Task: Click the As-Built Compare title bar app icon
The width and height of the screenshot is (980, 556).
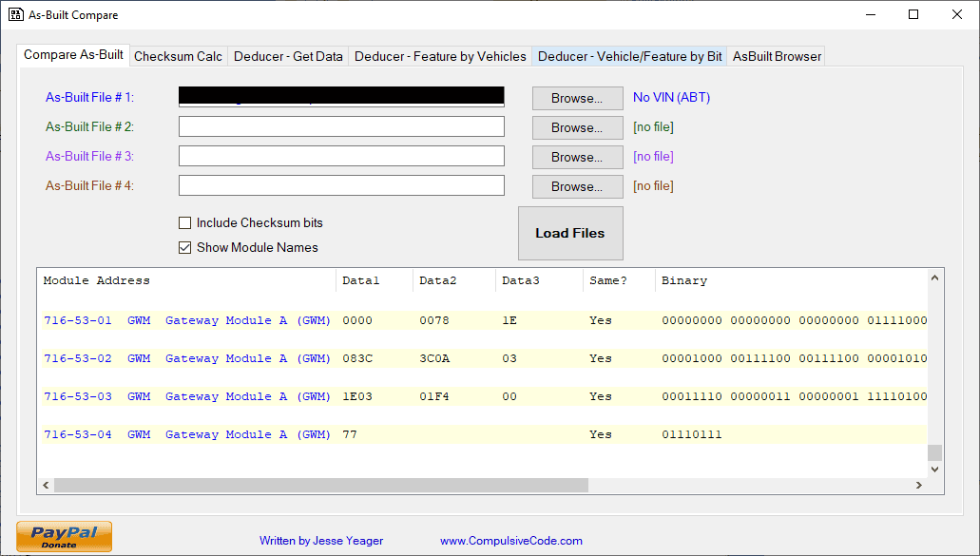Action: pos(16,15)
